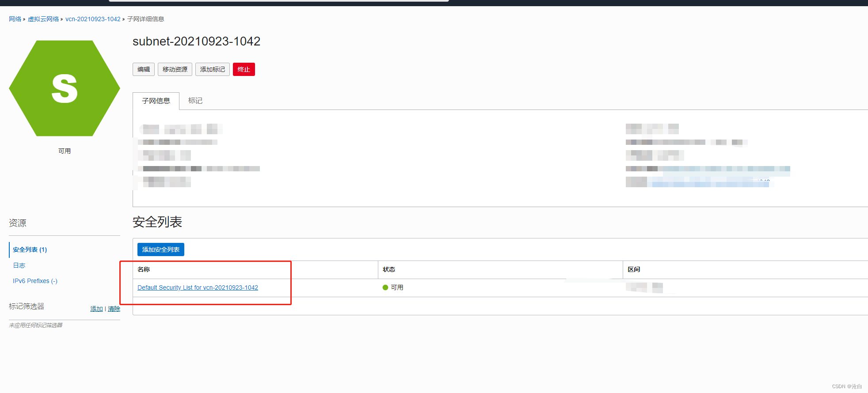Click the 未应用任何标记筛选器 note
The image size is (868, 393).
coord(36,325)
